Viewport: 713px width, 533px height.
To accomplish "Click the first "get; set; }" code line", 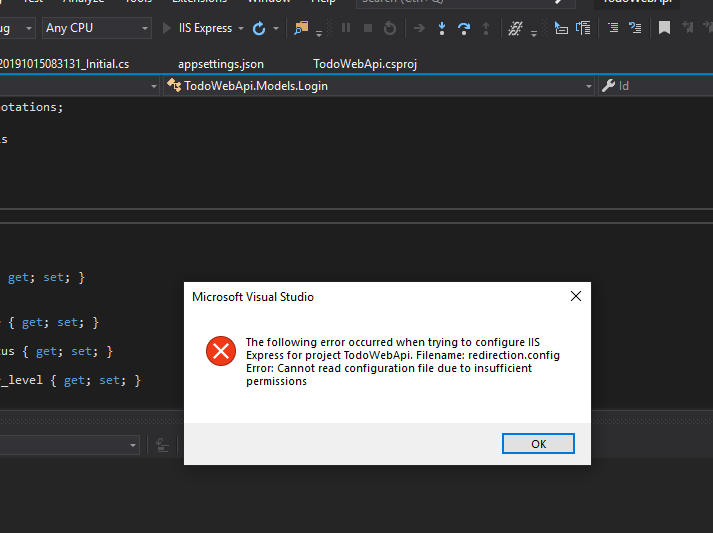I will pos(46,277).
